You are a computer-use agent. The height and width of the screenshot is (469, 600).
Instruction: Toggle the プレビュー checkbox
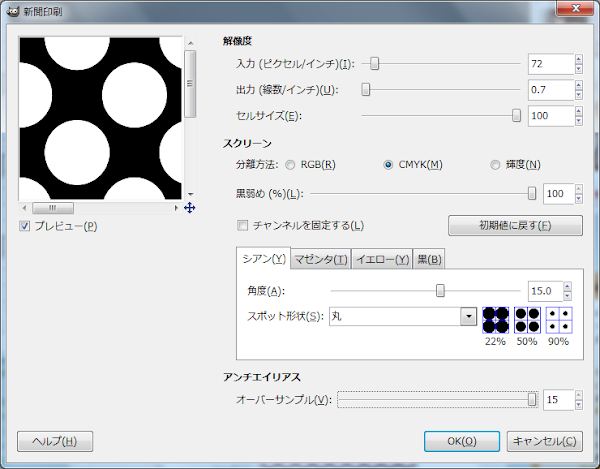click(x=24, y=226)
